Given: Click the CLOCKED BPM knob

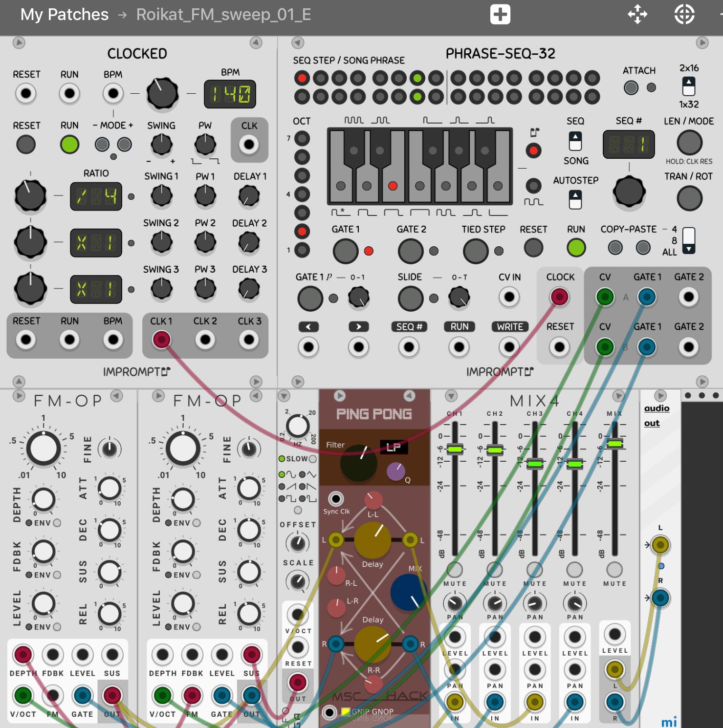Looking at the screenshot, I should pyautogui.click(x=162, y=93).
